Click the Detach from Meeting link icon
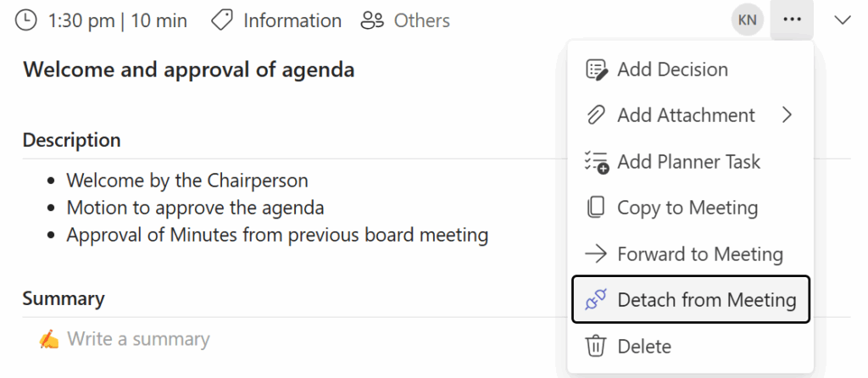Image resolution: width=868 pixels, height=378 pixels. click(597, 299)
